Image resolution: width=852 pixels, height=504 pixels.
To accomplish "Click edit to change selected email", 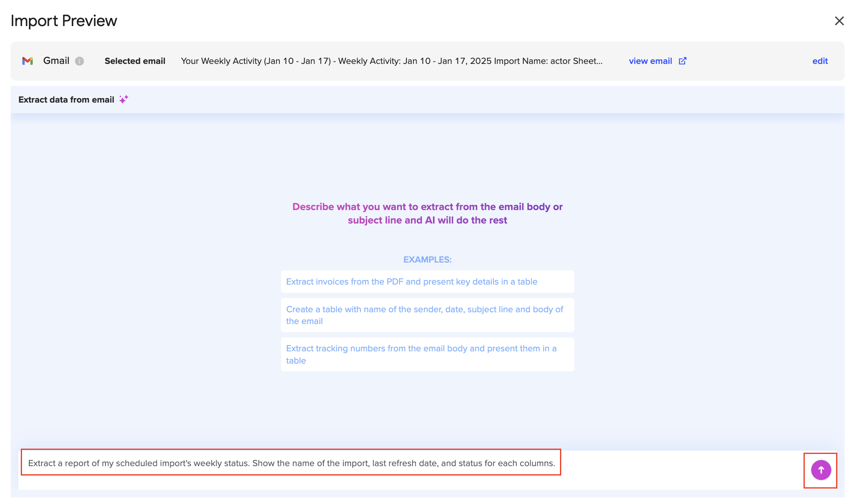I will 820,61.
